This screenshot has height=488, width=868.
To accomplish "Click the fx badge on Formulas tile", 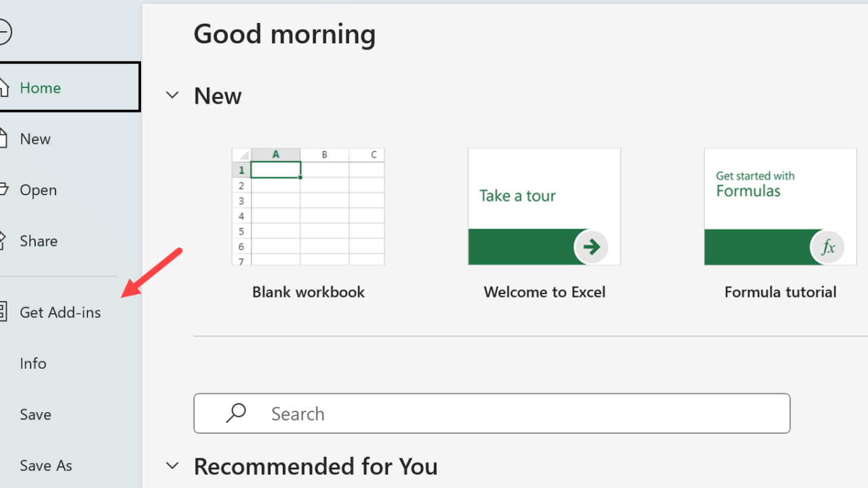I will pyautogui.click(x=828, y=247).
